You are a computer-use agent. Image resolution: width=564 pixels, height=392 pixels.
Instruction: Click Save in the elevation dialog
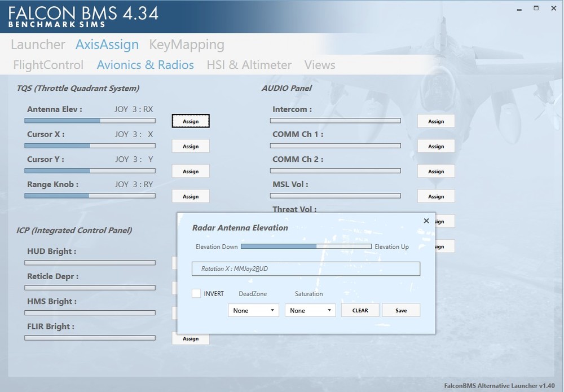pyautogui.click(x=401, y=310)
